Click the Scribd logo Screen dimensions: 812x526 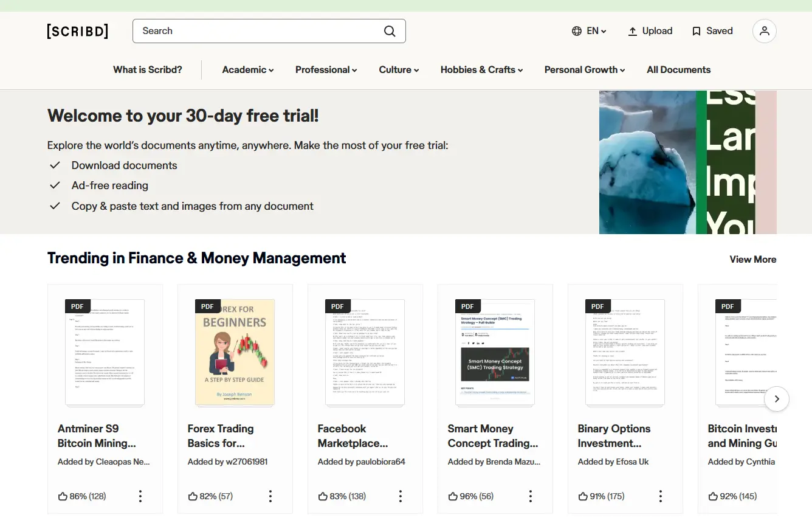(78, 31)
